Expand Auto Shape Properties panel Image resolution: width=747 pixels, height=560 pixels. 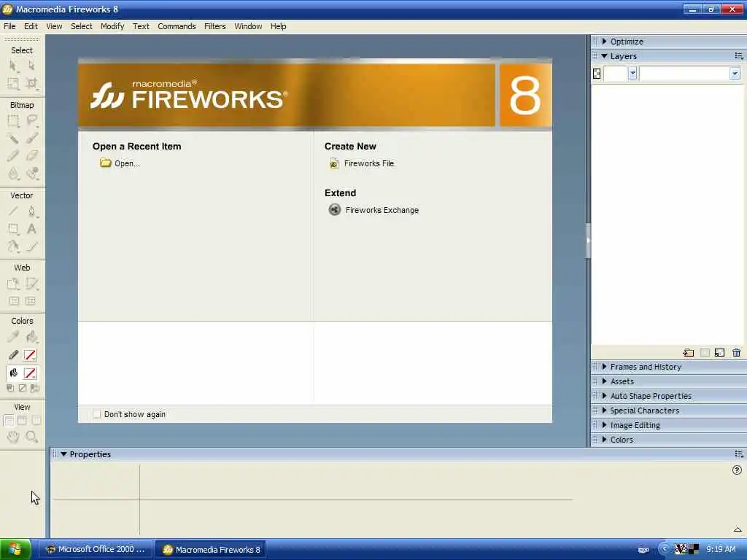click(x=605, y=396)
